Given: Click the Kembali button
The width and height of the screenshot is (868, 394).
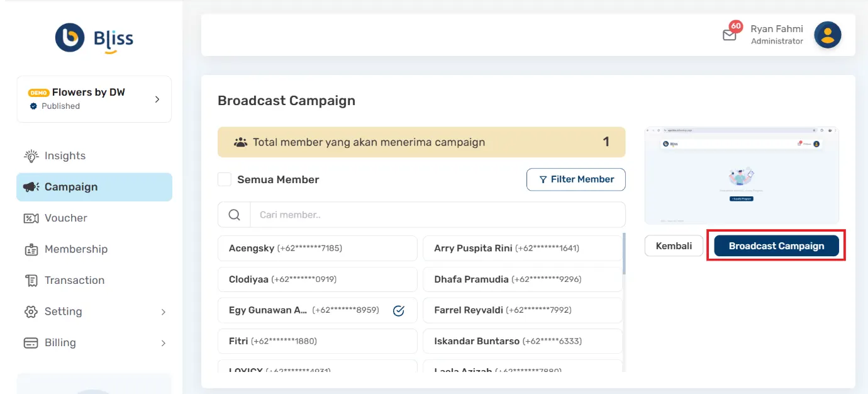Looking at the screenshot, I should (x=673, y=245).
